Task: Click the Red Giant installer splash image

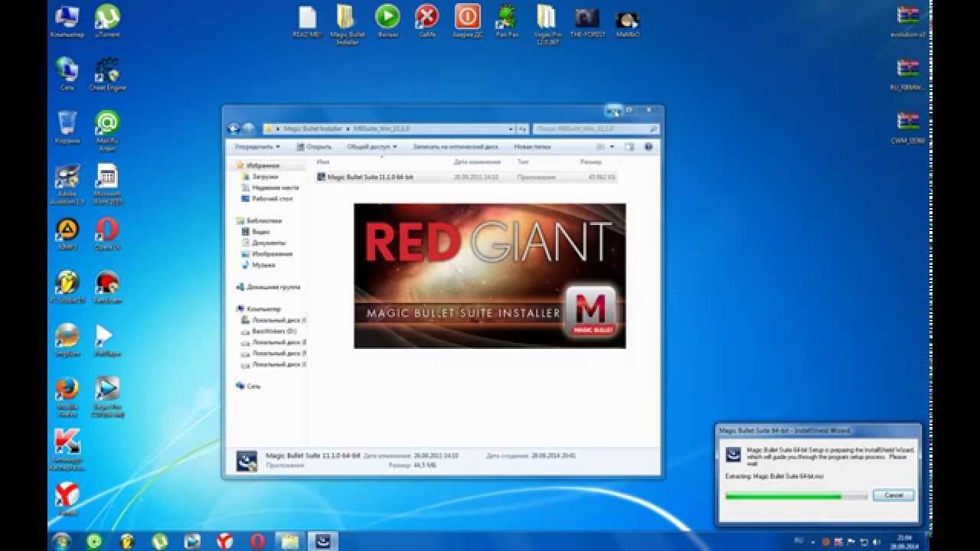Action: tap(490, 275)
